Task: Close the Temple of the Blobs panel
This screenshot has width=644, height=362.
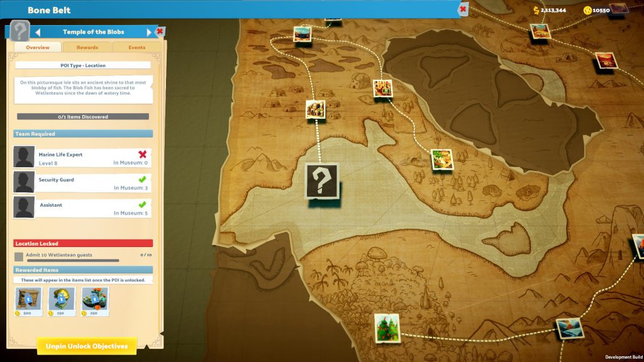Action: tap(160, 31)
